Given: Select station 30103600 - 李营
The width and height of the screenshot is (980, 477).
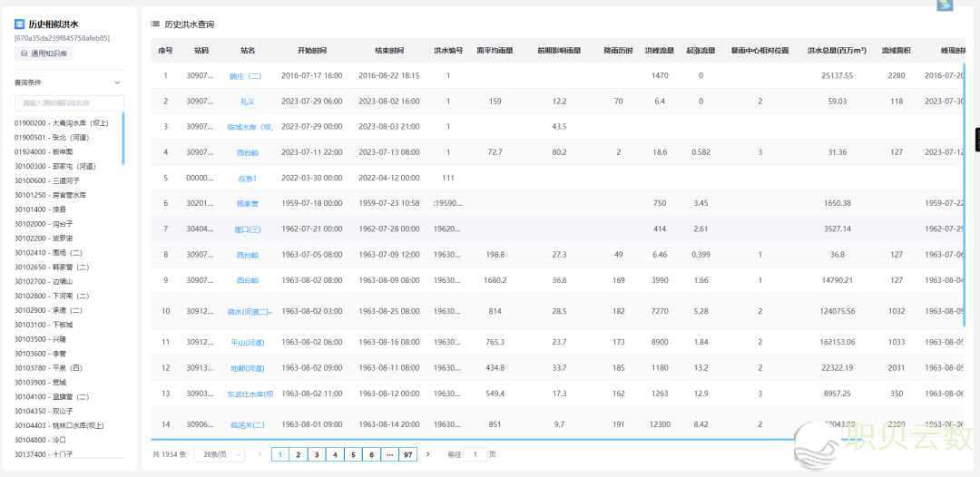Looking at the screenshot, I should tap(39, 354).
